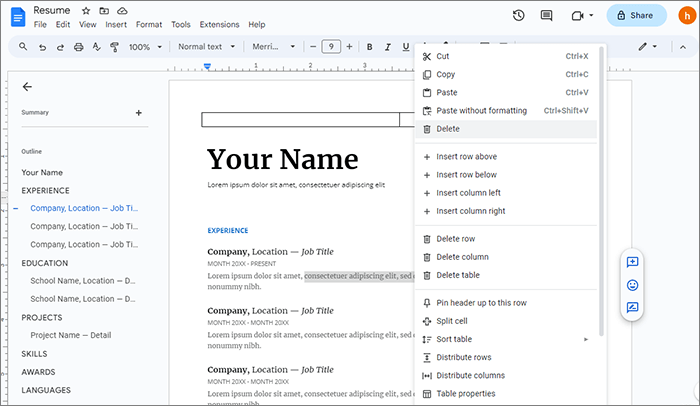Screen dimensions: 700x406
Task: Open the Format menu
Action: pyautogui.click(x=149, y=25)
